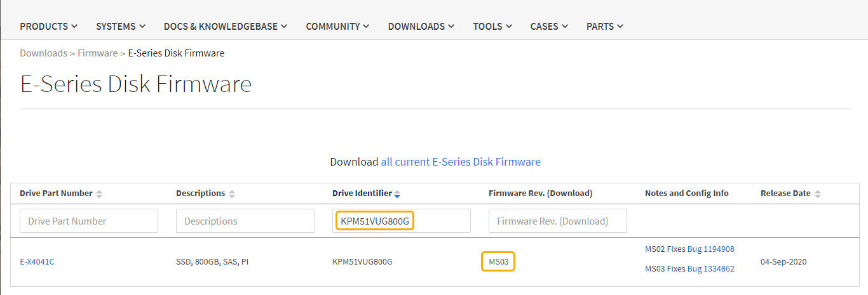
Task: Click the Firmware Rev. filter input
Action: click(x=557, y=221)
